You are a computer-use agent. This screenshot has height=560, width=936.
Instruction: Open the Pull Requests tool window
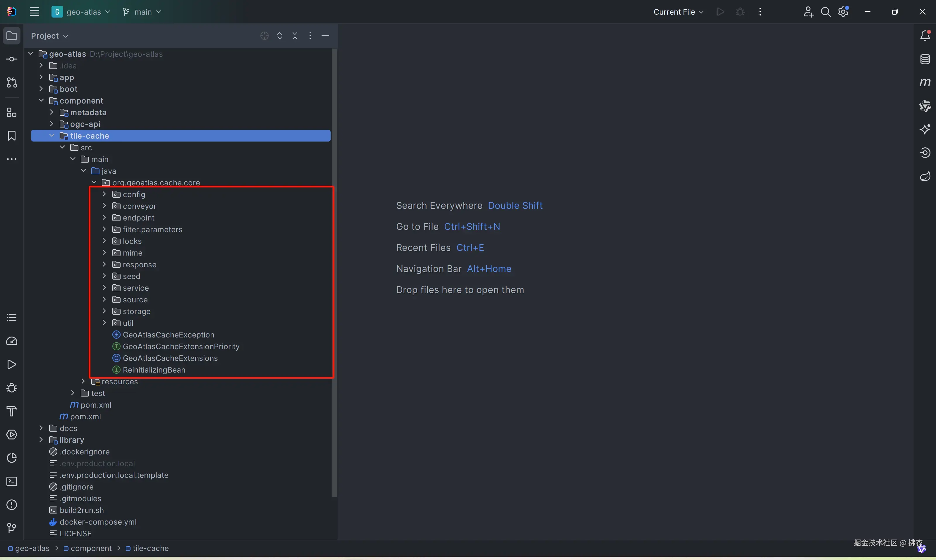click(x=12, y=83)
